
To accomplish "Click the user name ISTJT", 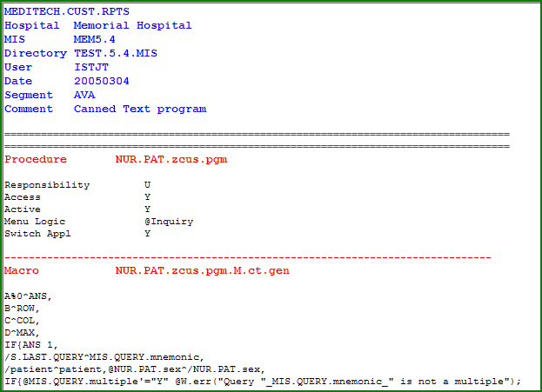I will pos(91,67).
